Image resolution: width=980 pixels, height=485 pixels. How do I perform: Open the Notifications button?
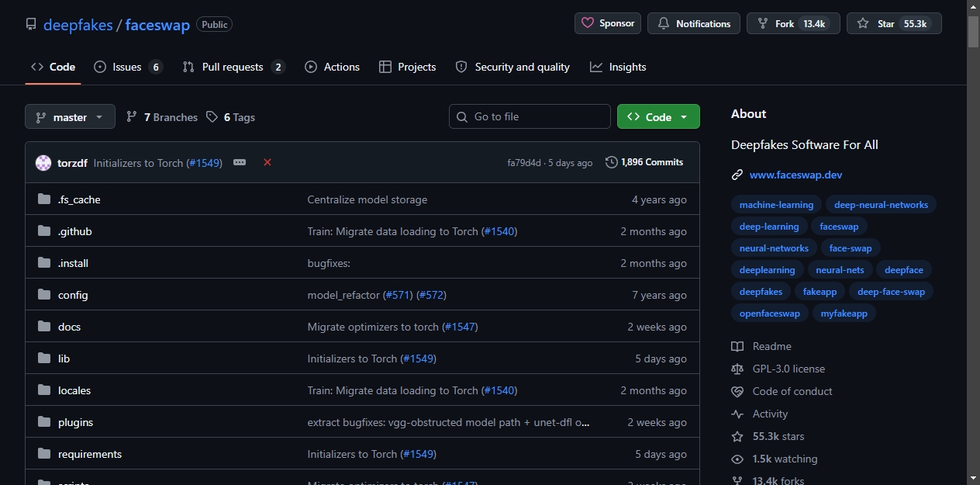694,23
